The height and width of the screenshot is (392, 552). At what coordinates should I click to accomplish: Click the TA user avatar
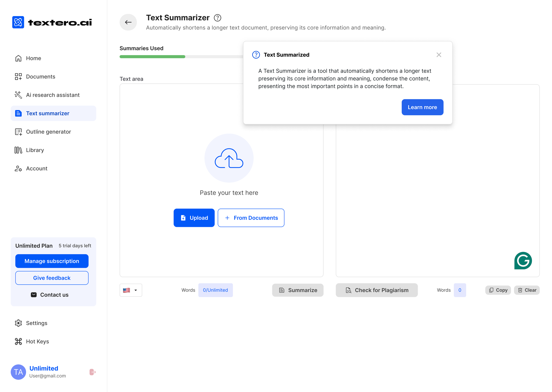18,372
